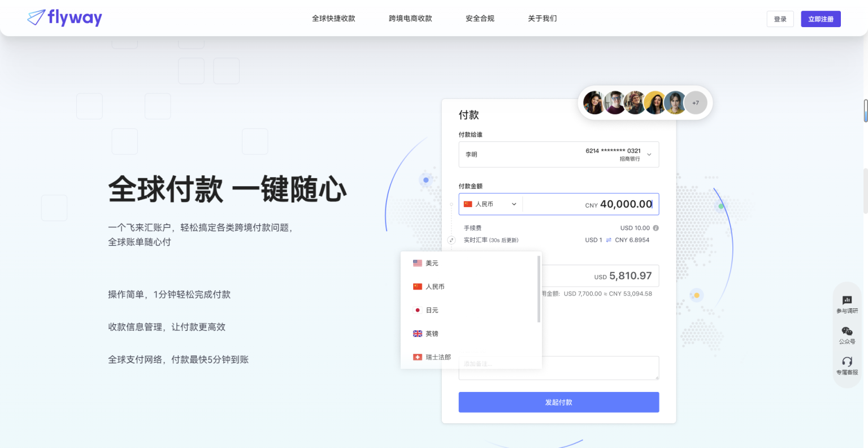The height and width of the screenshot is (448, 868).
Task: Click the info icon beside USD 10.00 fee
Action: (x=656, y=228)
